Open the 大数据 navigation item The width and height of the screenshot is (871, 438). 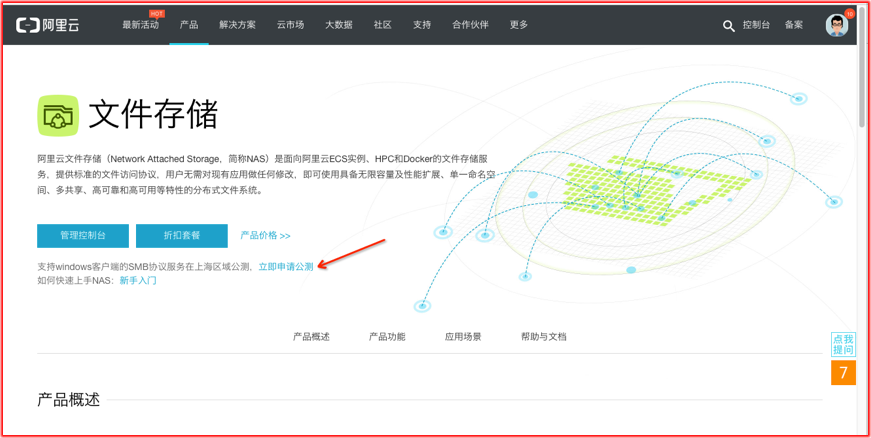coord(339,25)
